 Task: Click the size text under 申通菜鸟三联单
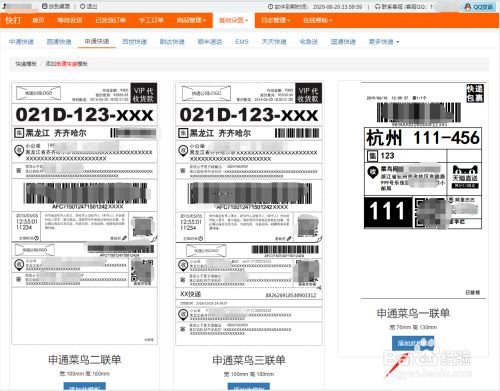[x=249, y=374]
